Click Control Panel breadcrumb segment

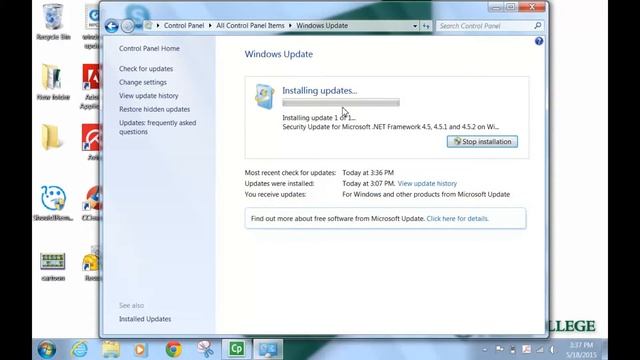coord(184,26)
